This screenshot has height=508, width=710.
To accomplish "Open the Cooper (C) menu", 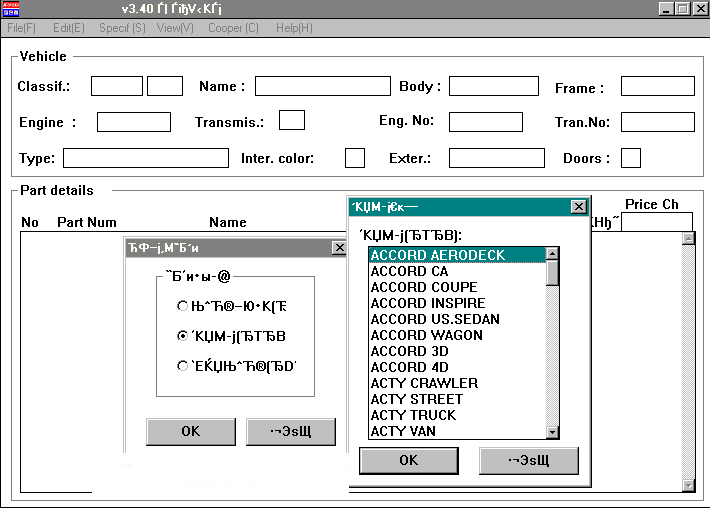I will point(233,28).
